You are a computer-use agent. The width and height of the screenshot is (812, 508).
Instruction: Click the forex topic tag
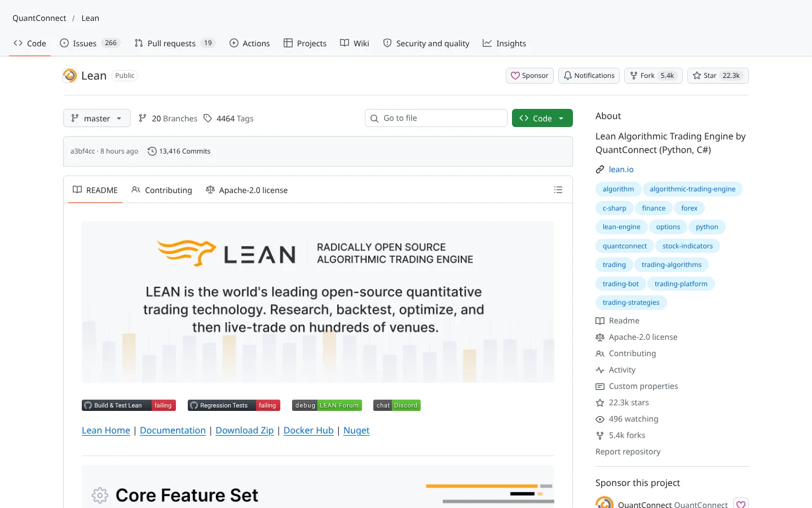(689, 208)
